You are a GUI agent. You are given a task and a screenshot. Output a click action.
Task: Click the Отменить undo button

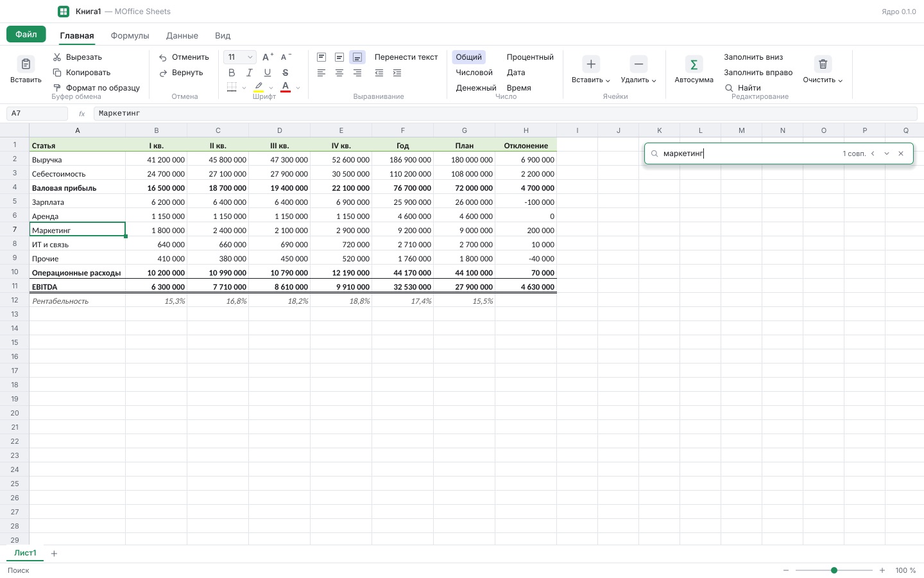coord(184,57)
